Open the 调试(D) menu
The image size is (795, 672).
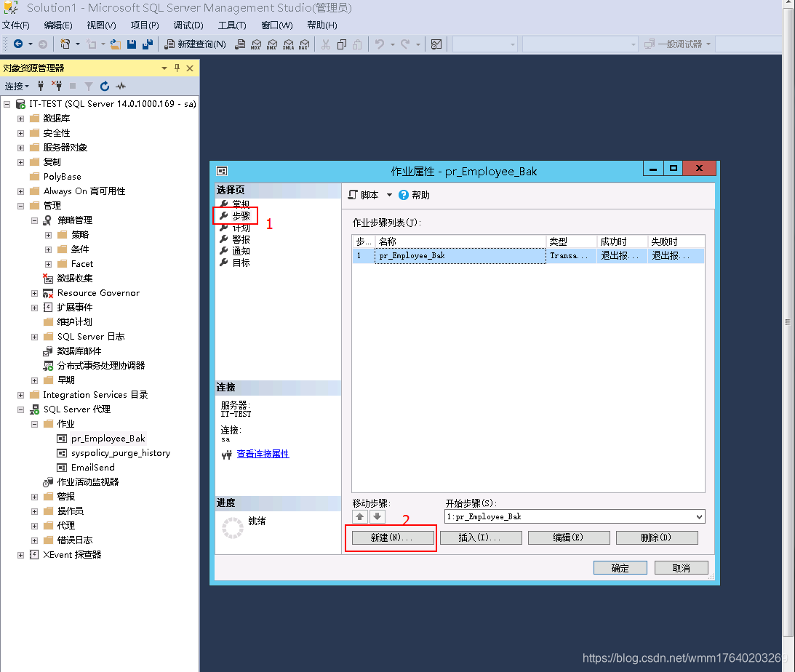tap(187, 24)
